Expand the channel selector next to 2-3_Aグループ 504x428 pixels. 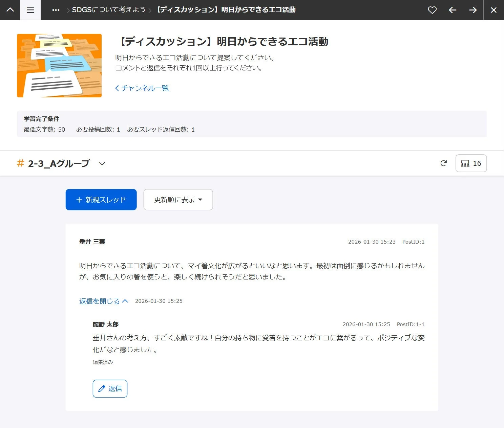click(102, 163)
